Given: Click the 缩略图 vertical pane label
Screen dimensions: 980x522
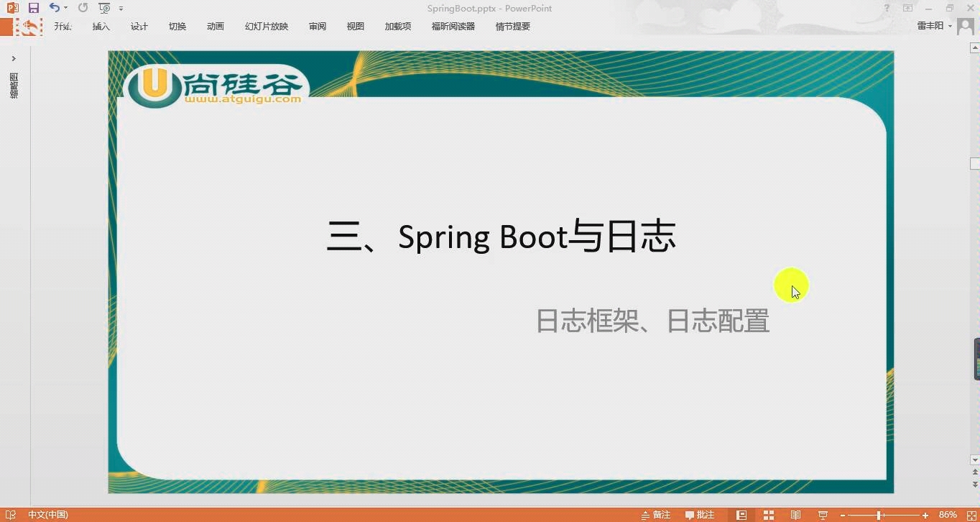Looking at the screenshot, I should tap(14, 86).
